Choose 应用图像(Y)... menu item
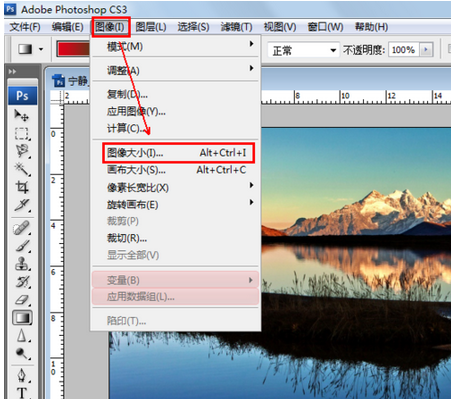 click(175, 111)
